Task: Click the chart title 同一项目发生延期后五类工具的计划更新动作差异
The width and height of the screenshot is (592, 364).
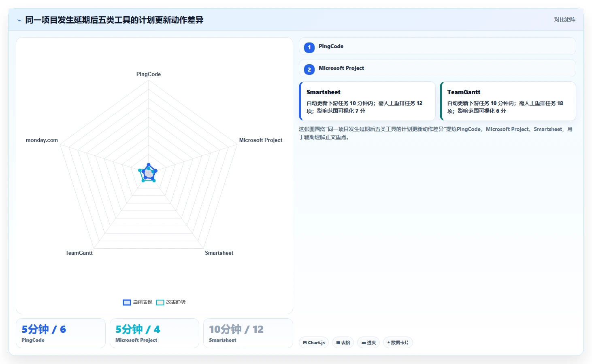Action: 114,20
